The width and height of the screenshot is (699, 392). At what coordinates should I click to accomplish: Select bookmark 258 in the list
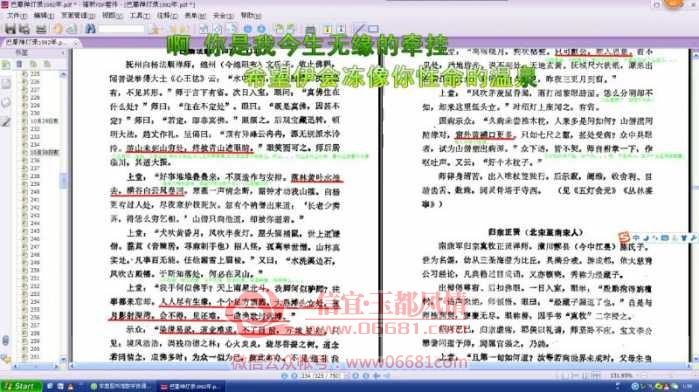(35, 333)
